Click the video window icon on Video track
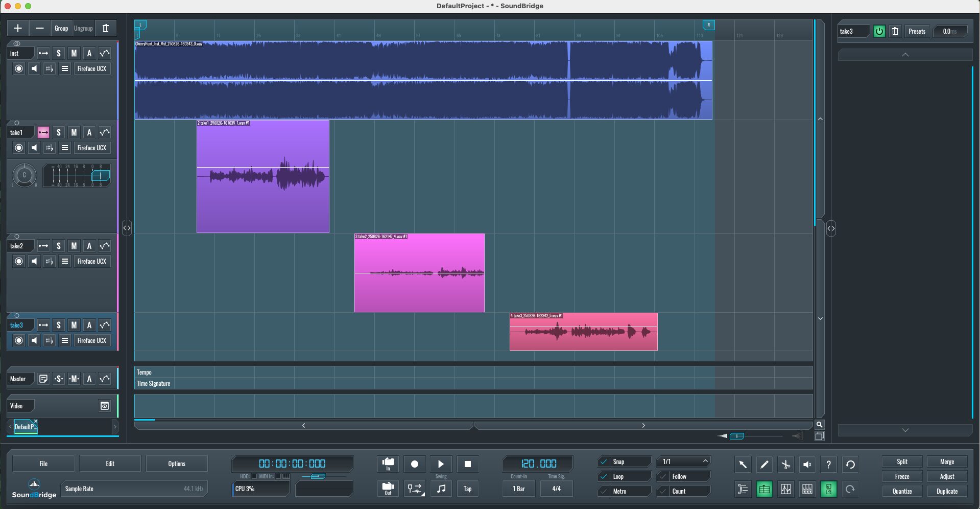This screenshot has height=509, width=980. tap(105, 406)
